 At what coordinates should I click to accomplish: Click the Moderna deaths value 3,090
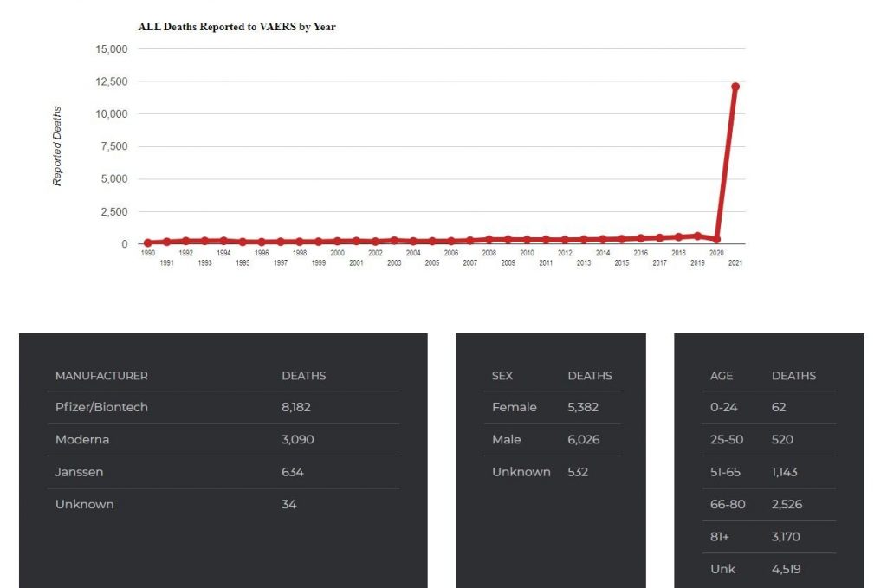[297, 440]
